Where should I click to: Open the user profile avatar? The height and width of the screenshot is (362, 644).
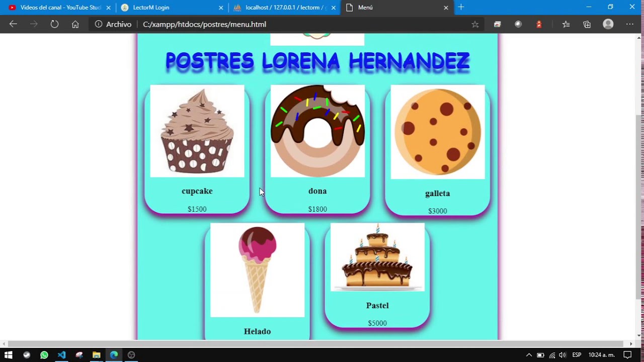coord(608,24)
